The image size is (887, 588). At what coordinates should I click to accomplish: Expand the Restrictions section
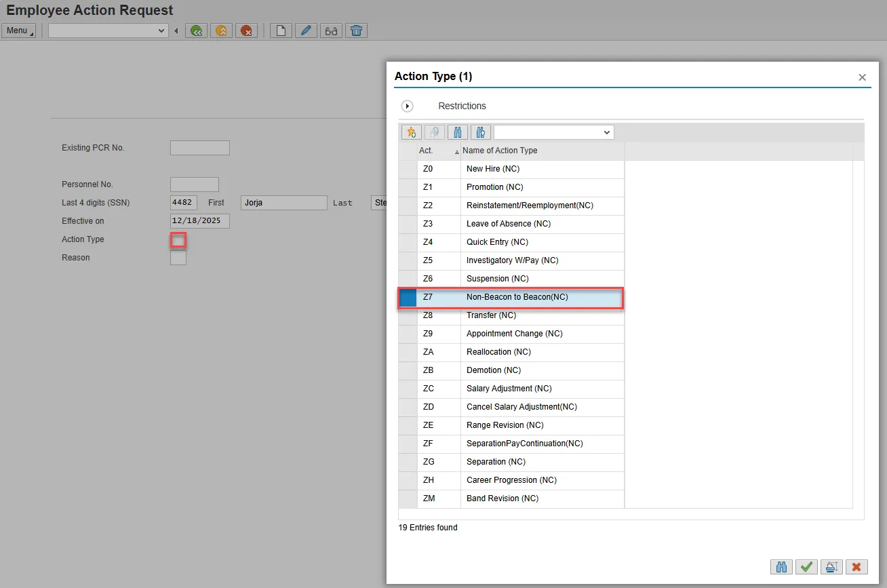pyautogui.click(x=408, y=106)
